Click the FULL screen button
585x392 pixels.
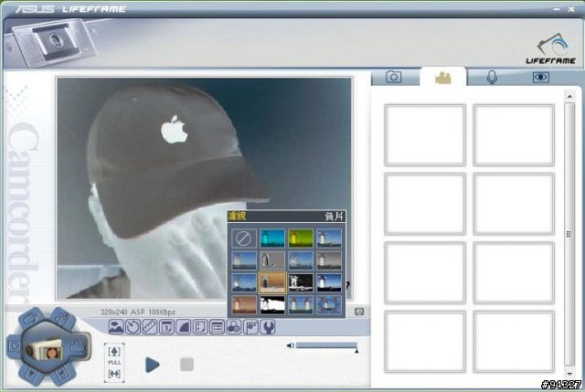114,362
